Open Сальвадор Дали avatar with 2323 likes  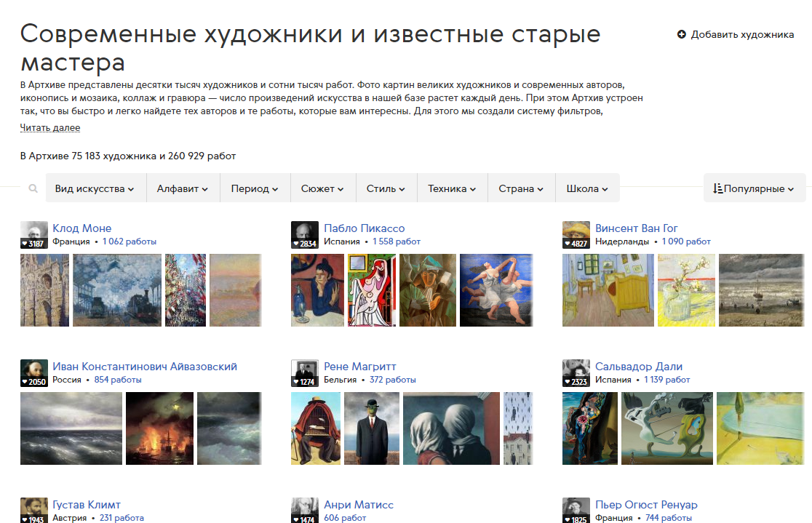tap(576, 373)
